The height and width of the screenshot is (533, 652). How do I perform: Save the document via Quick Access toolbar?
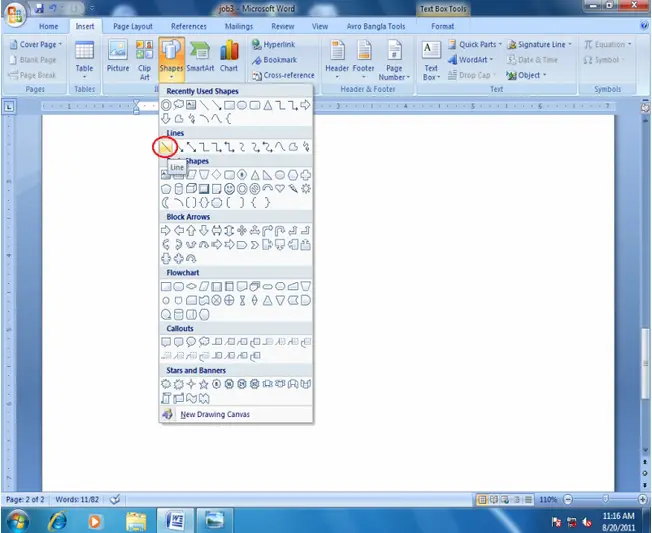coord(40,8)
